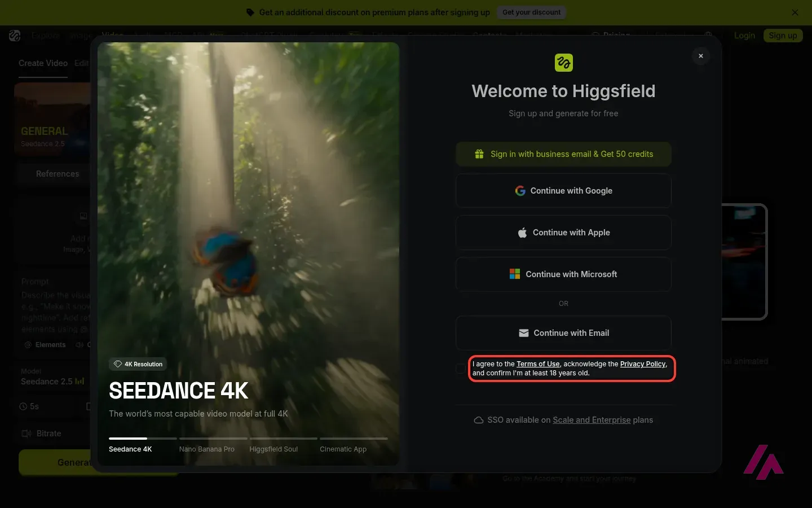Open the Privacy Policy link

643,364
